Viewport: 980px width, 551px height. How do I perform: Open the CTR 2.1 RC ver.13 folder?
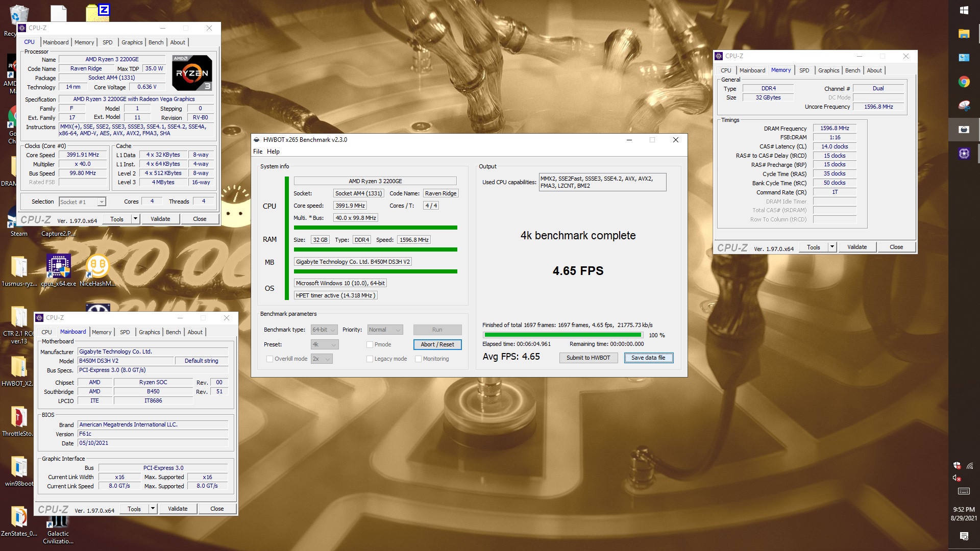[19, 325]
